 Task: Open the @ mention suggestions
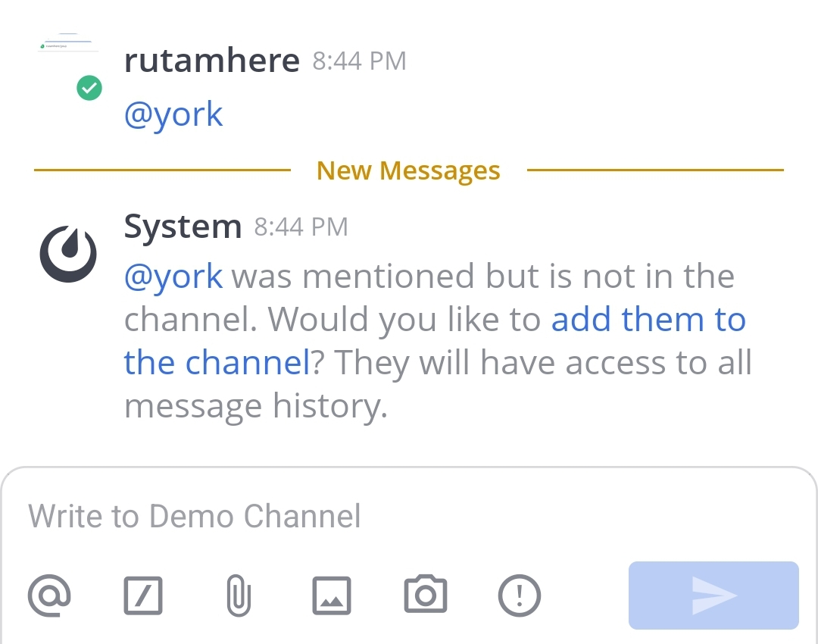click(x=48, y=595)
